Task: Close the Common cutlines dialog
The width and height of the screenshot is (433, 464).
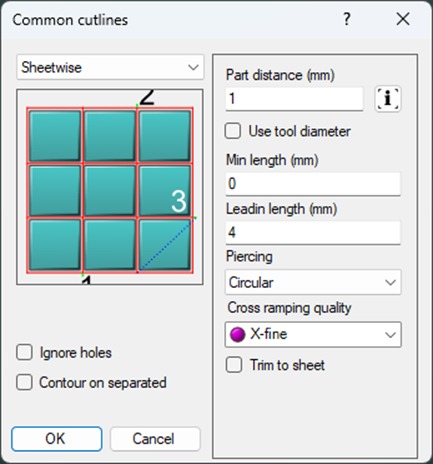Action: 403,19
